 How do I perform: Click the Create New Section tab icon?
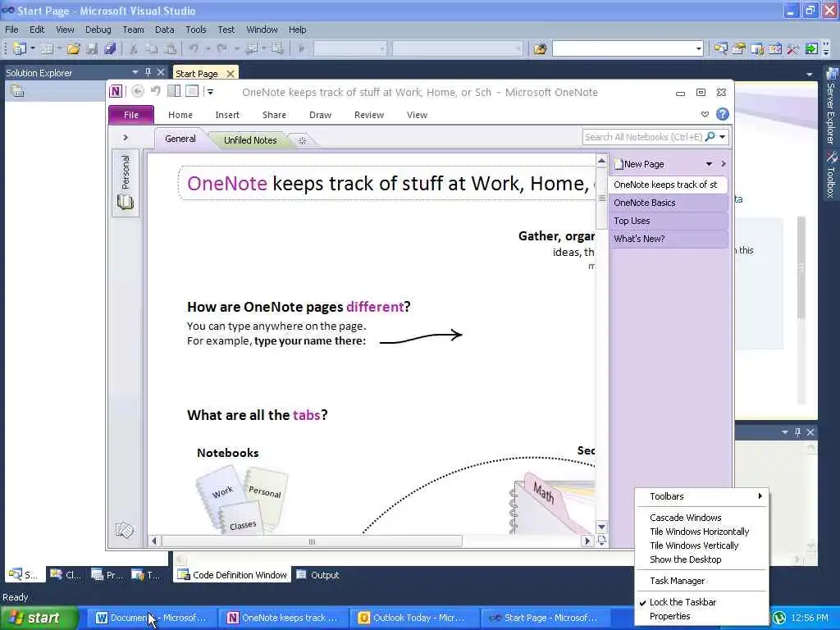pyautogui.click(x=302, y=140)
